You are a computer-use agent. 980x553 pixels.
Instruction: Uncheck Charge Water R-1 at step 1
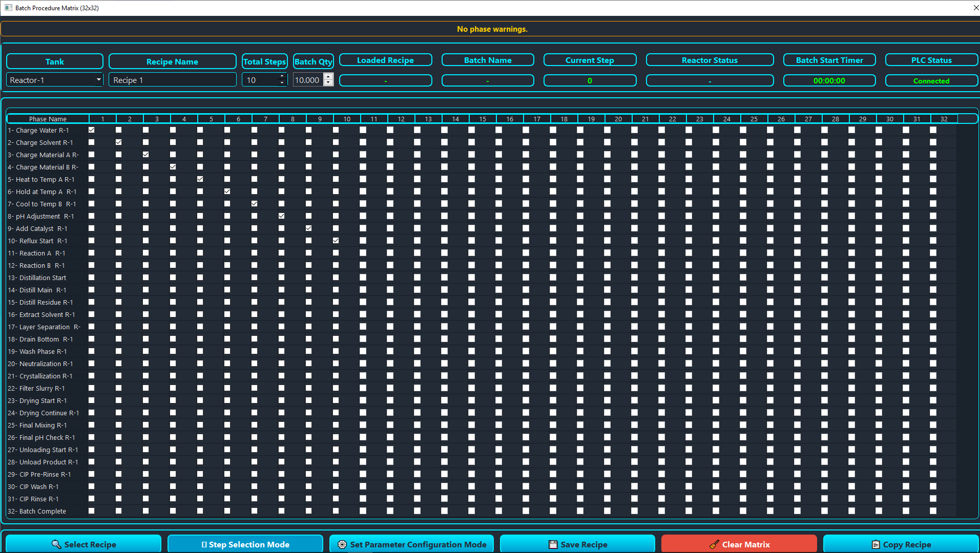click(x=92, y=130)
